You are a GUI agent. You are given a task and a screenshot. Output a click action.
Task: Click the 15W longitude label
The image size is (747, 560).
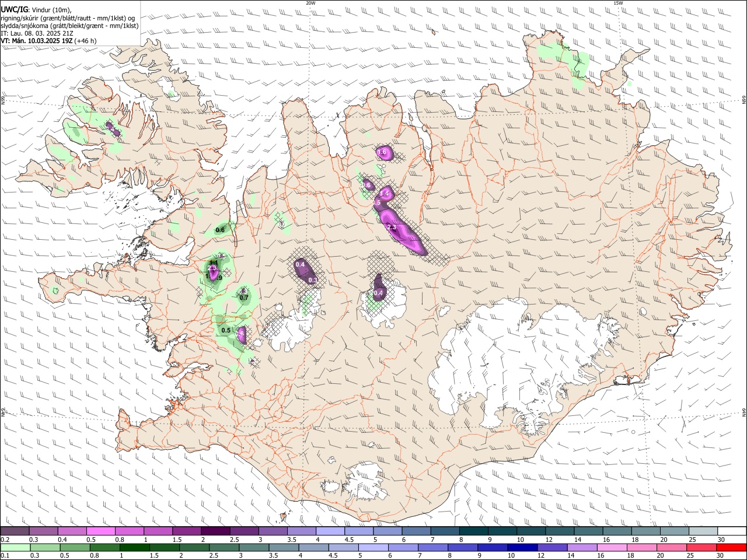coord(619,3)
